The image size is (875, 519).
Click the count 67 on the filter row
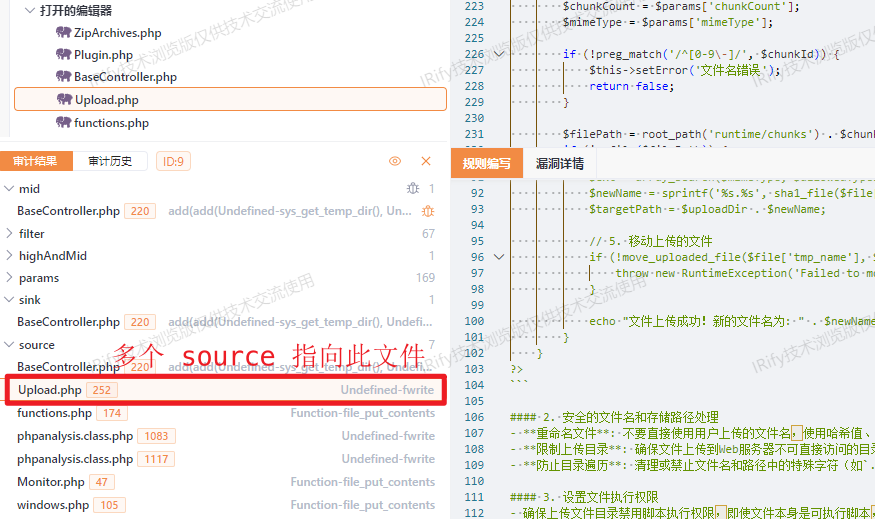(x=428, y=233)
